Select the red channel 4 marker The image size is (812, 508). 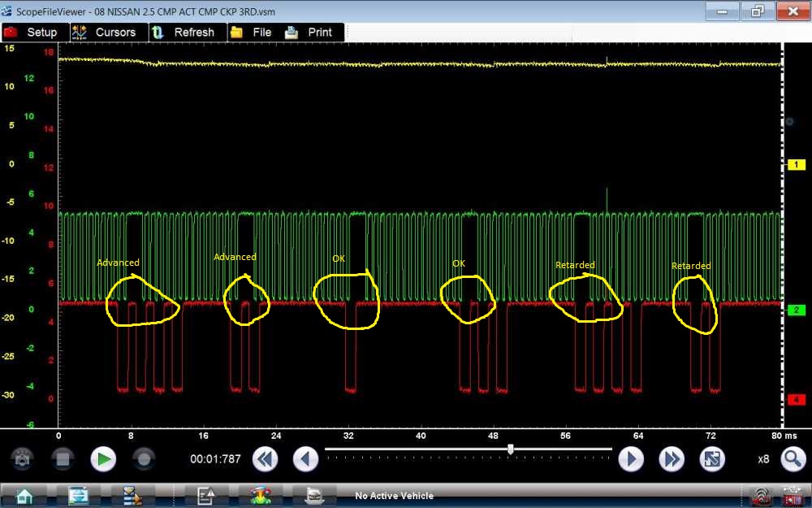point(797,400)
